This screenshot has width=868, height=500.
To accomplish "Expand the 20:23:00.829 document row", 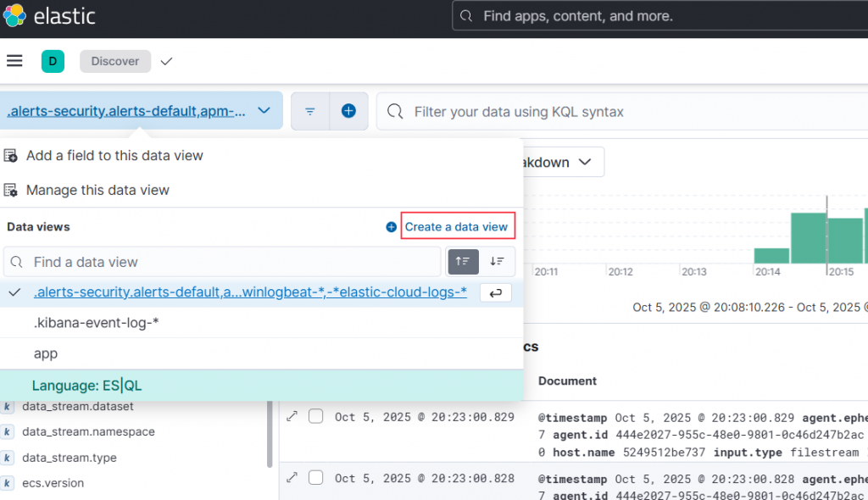I will coord(292,416).
